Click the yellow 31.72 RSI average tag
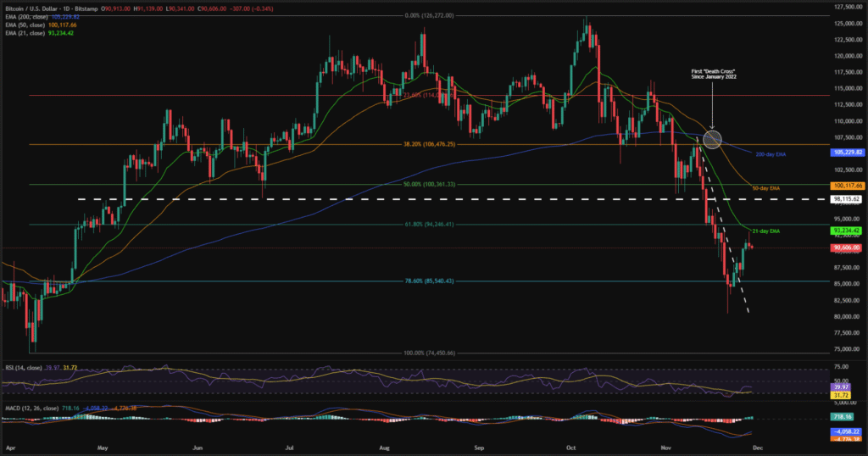Viewport: 868px width, 456px height. [x=842, y=395]
